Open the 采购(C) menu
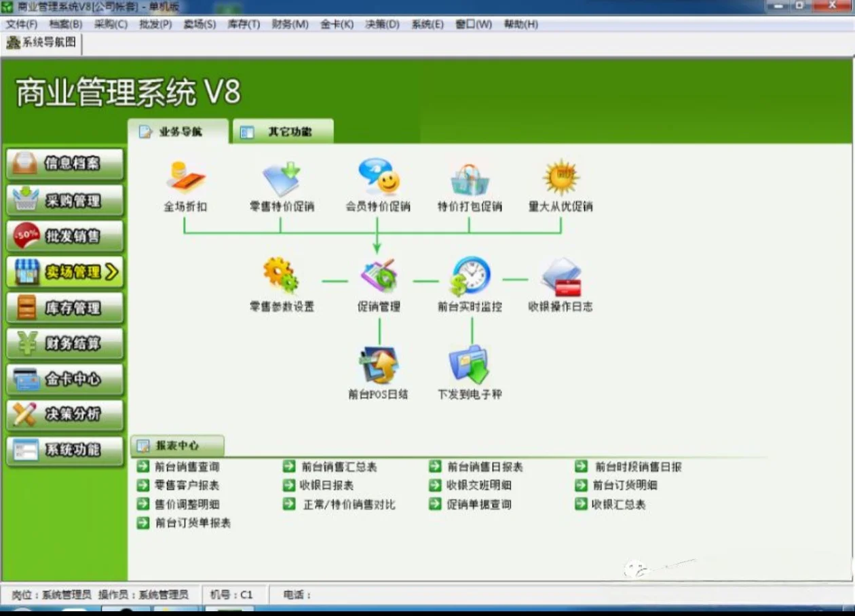This screenshot has width=855, height=616. (x=111, y=24)
